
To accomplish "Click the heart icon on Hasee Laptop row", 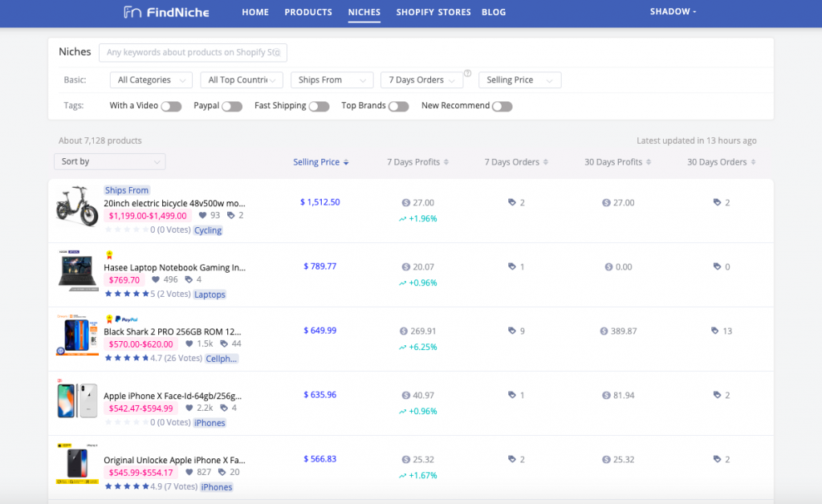I will [156, 280].
